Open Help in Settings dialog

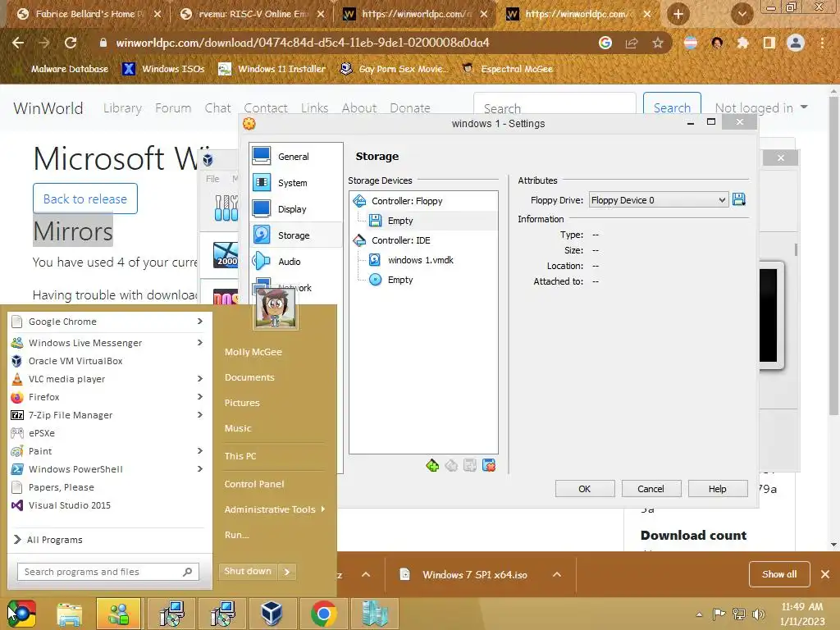click(x=717, y=489)
